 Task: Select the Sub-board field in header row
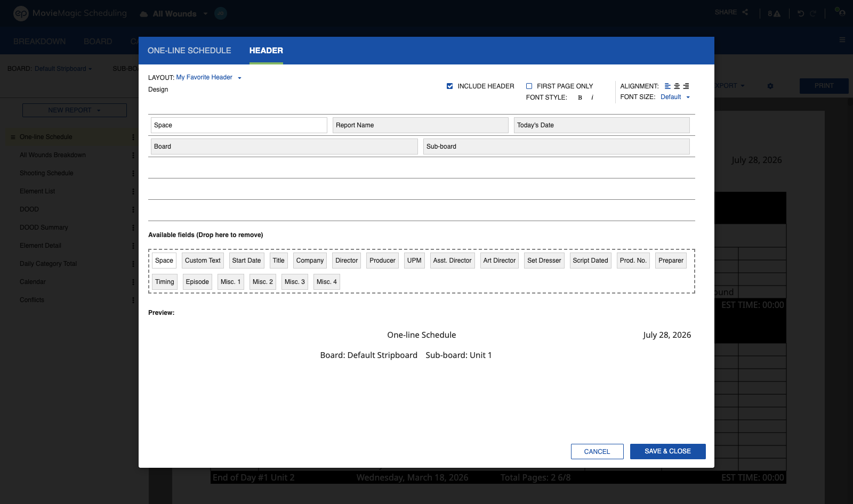click(x=557, y=147)
